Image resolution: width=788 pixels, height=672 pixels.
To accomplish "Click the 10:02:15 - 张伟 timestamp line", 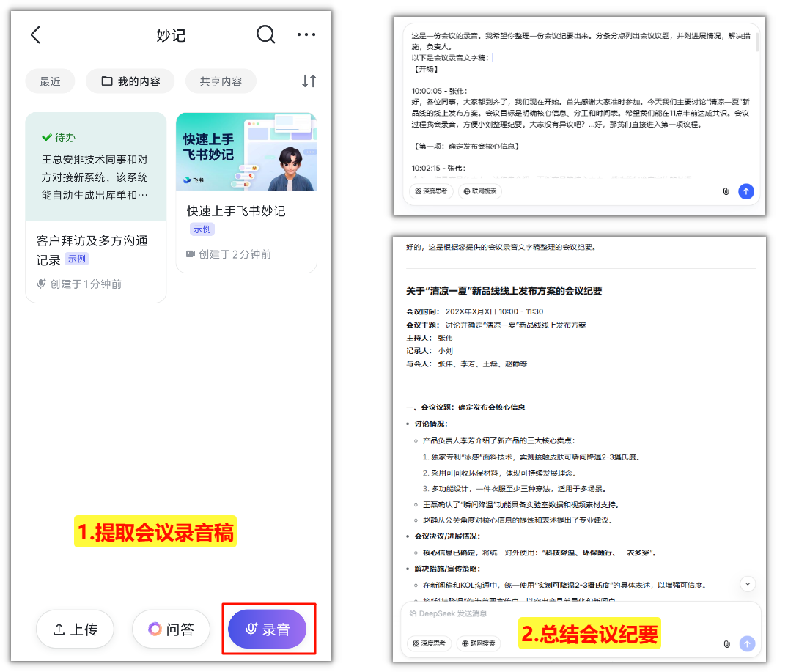I will click(x=439, y=169).
